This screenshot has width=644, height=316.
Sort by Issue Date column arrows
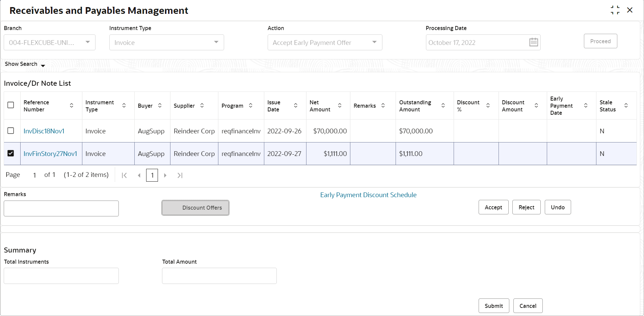pos(296,106)
